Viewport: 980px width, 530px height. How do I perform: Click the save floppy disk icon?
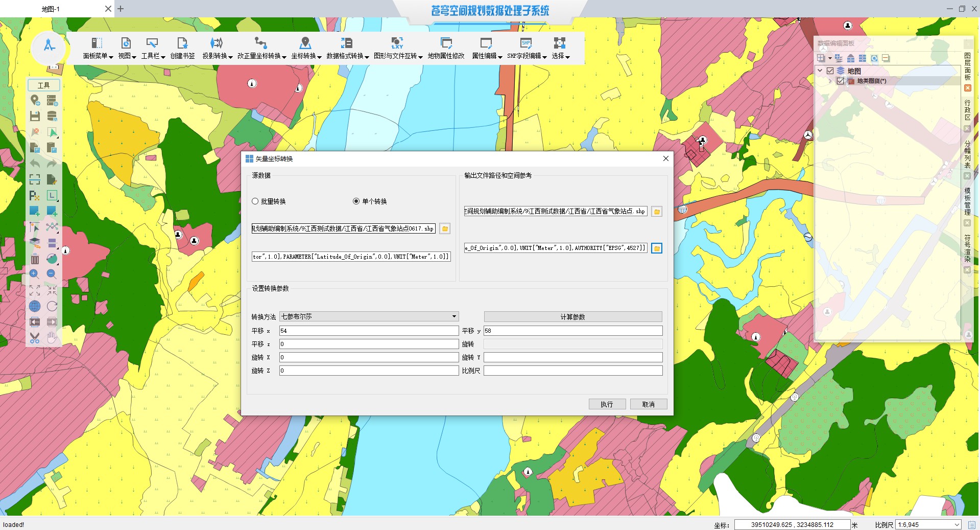pyautogui.click(x=34, y=116)
